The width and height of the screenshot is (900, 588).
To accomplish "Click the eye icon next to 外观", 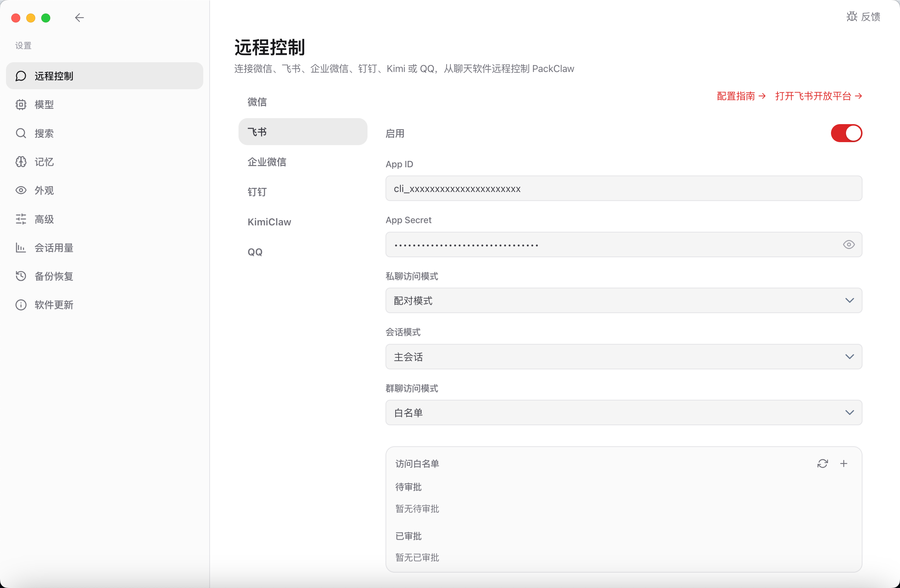I will (21, 190).
